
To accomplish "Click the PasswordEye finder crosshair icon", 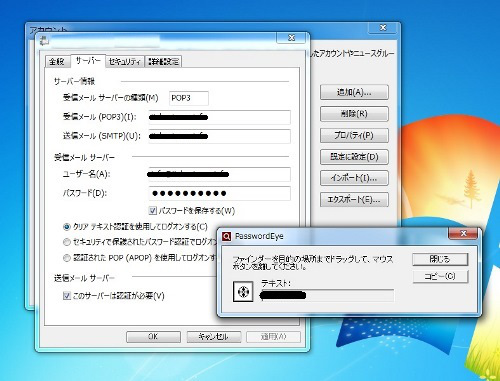I will pyautogui.click(x=243, y=292).
